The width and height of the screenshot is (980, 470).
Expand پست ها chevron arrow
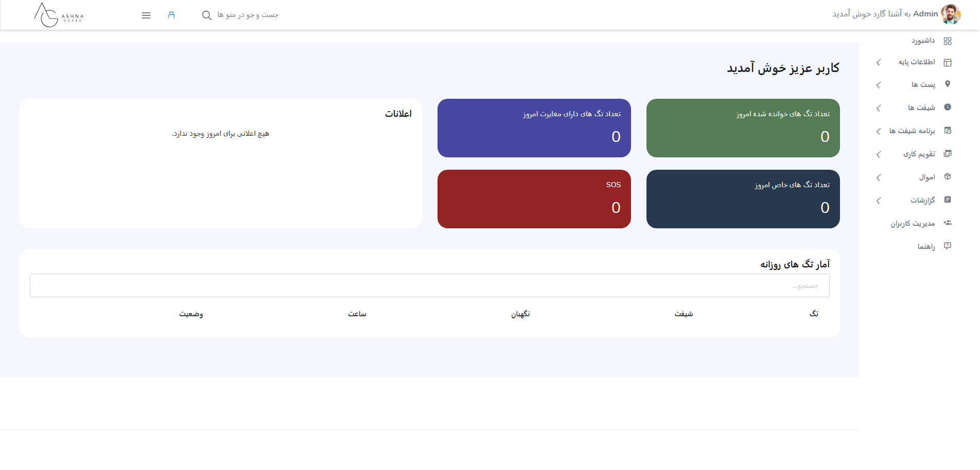click(879, 85)
